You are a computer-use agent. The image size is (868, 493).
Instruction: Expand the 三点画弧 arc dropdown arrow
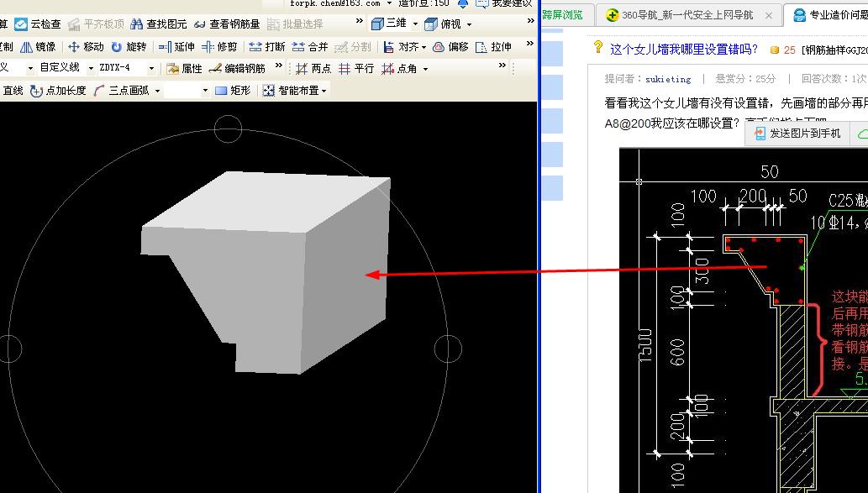coord(158,91)
